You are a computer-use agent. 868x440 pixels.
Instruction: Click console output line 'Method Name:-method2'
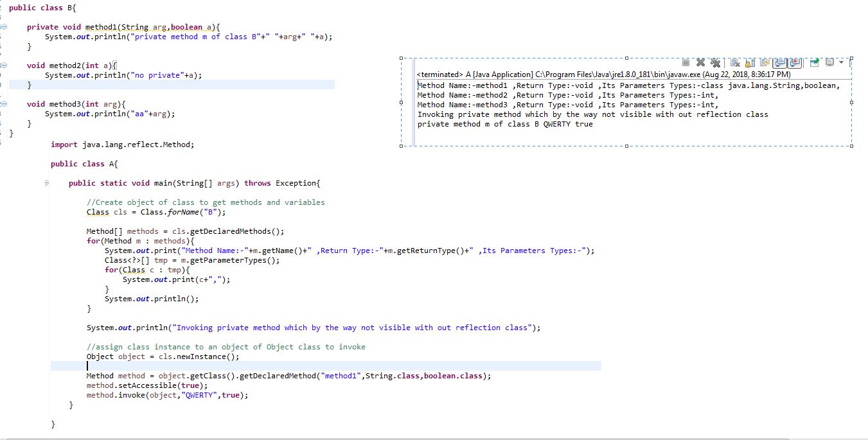568,95
